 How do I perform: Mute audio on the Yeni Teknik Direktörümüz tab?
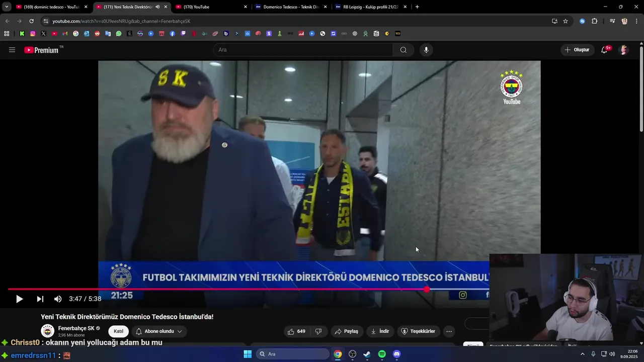click(157, 7)
